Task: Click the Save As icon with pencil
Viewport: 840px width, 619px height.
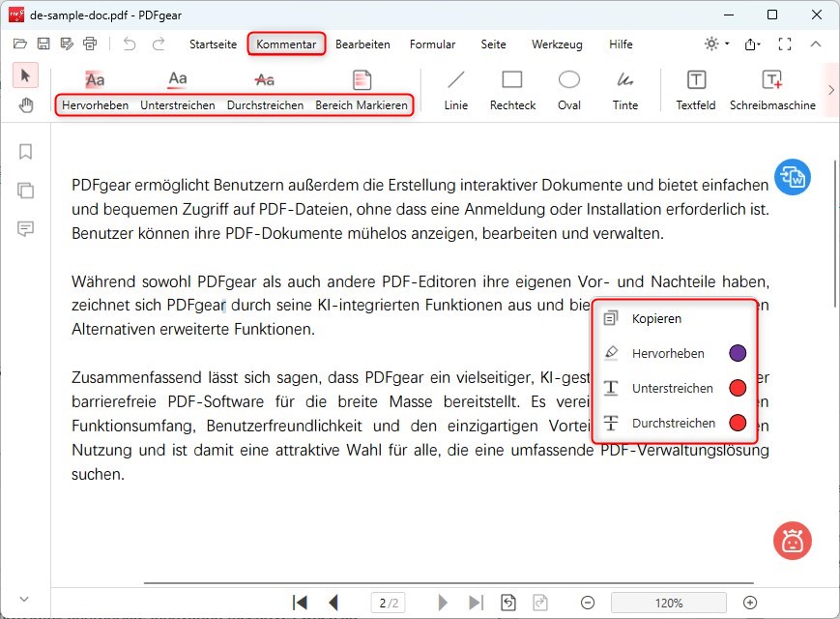Action: tap(67, 44)
